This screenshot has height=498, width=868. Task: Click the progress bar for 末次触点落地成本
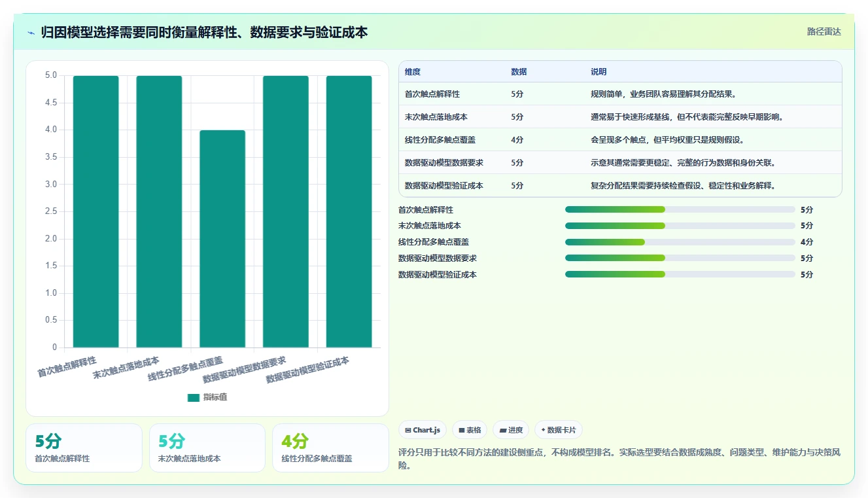coord(680,226)
